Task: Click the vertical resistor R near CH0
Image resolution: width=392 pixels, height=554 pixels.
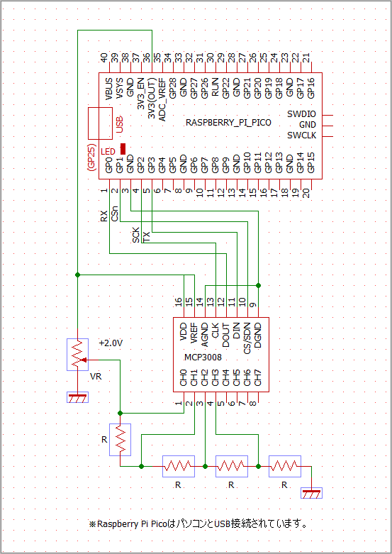Action: [x=120, y=440]
